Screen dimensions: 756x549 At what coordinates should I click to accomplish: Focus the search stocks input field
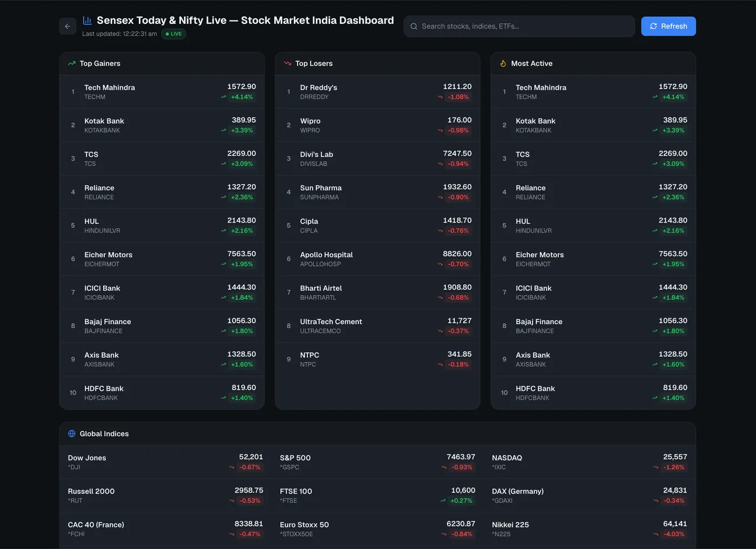point(519,26)
